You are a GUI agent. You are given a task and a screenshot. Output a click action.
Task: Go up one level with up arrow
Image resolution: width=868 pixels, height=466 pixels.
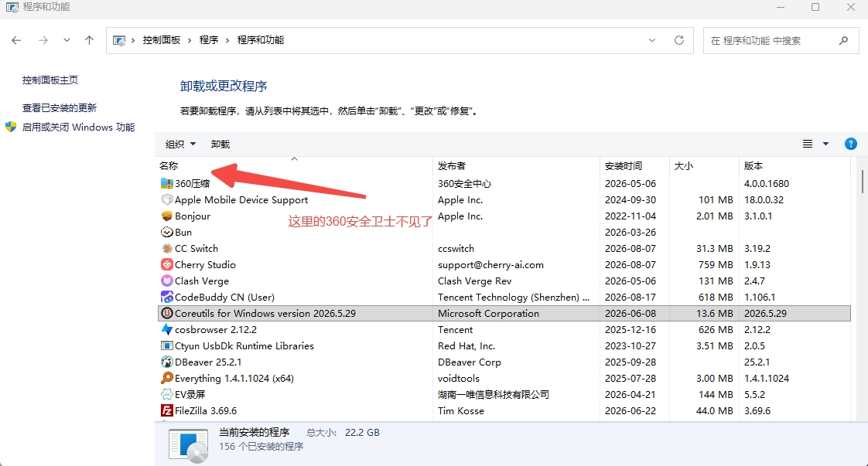(89, 40)
